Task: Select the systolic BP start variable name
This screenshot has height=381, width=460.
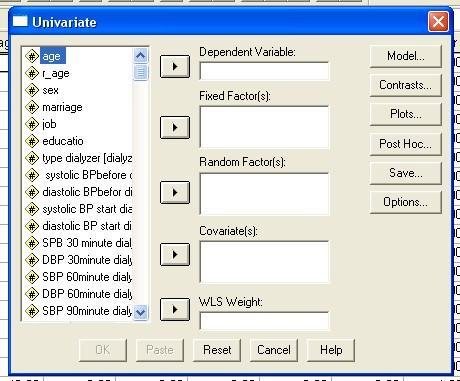Action: 87,209
